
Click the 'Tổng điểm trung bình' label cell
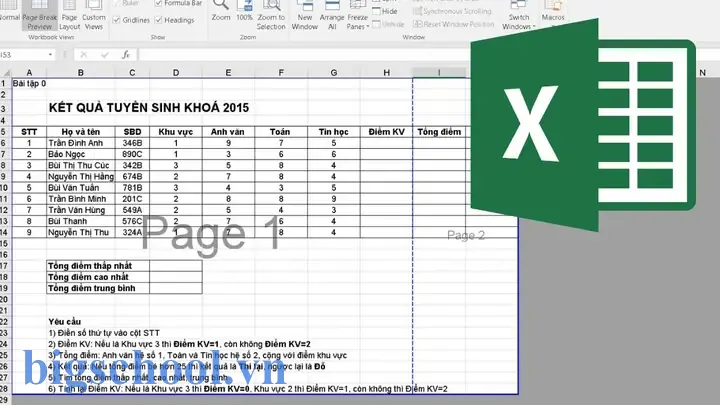(98, 288)
